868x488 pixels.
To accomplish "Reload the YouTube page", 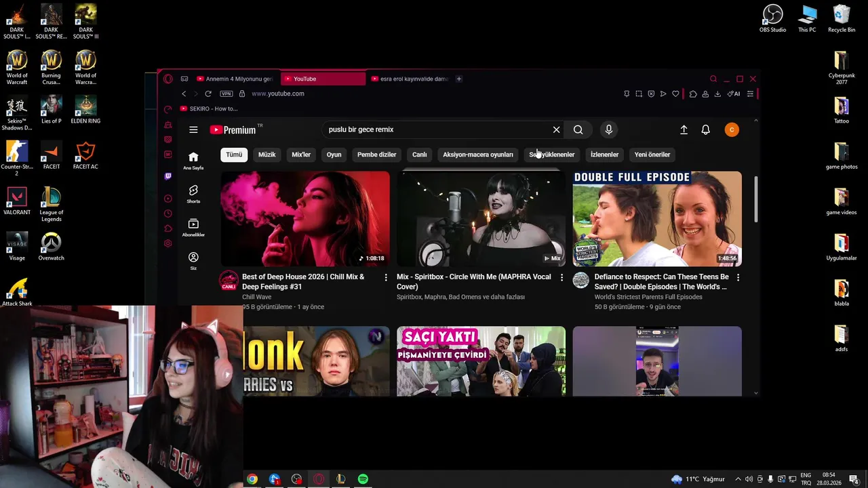I will [208, 94].
